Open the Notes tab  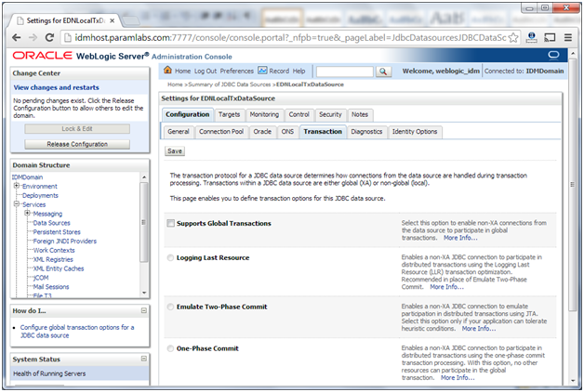click(x=360, y=114)
